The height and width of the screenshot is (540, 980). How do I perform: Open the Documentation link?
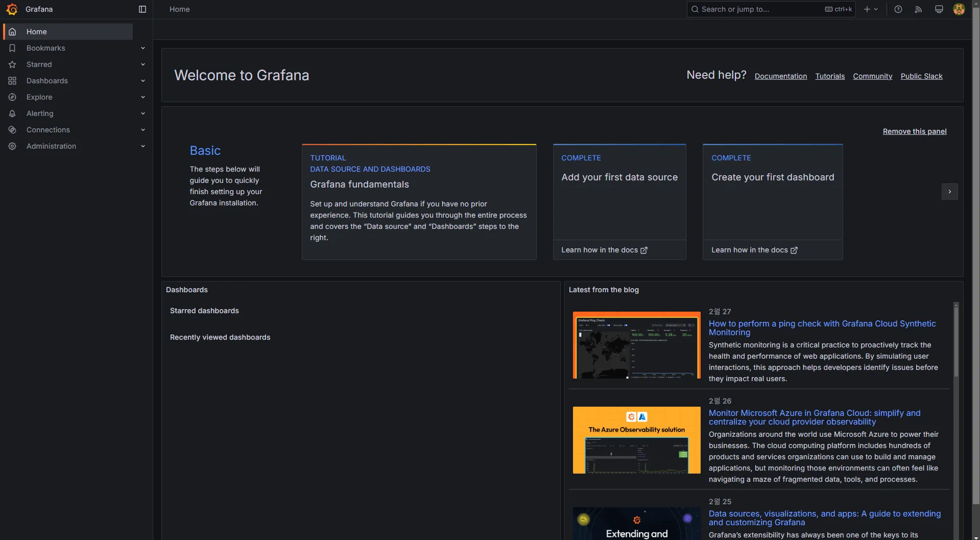click(x=781, y=76)
